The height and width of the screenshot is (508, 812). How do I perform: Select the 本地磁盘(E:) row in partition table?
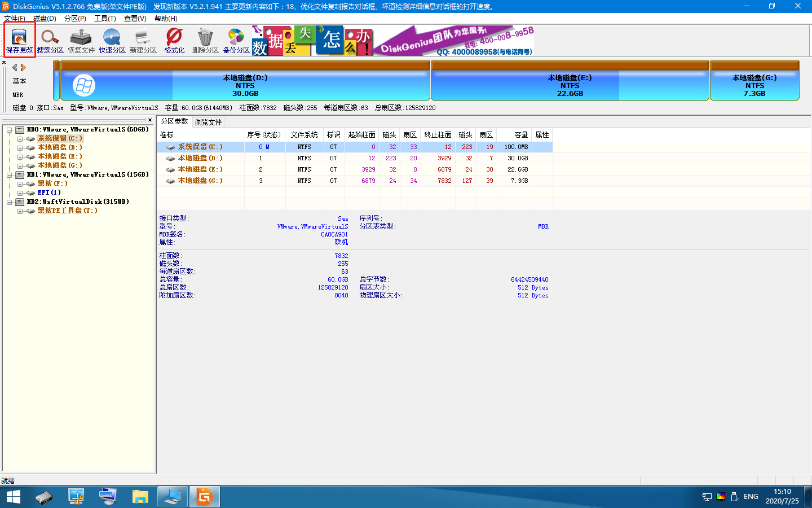pyautogui.click(x=355, y=169)
